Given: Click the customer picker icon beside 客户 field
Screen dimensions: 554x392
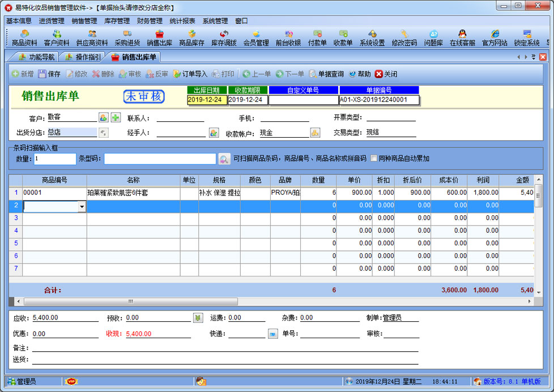Looking at the screenshot, I should click(x=103, y=118).
